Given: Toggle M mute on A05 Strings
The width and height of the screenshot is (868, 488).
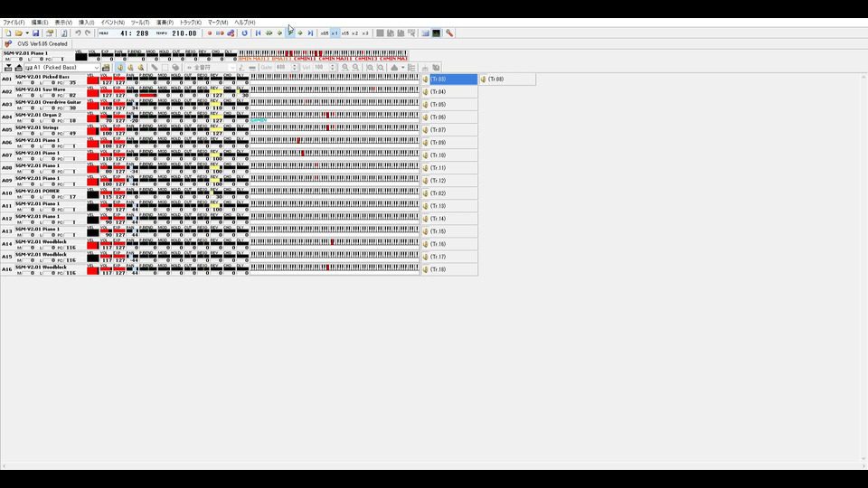Looking at the screenshot, I should [20, 134].
